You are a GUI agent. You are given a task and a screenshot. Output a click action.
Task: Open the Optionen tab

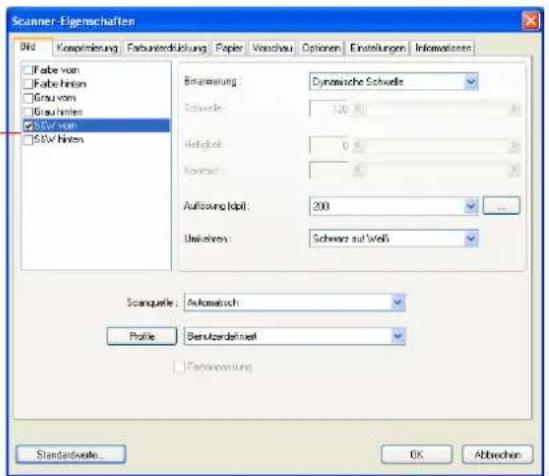(x=321, y=48)
